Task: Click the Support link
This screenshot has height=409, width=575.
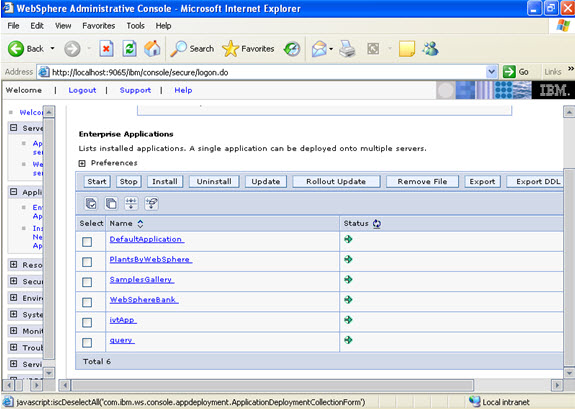Action: [135, 90]
